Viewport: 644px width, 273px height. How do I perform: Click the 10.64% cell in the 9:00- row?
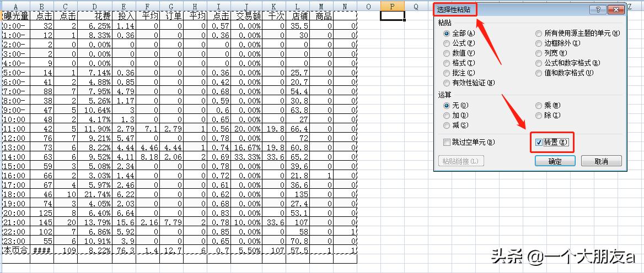click(x=95, y=110)
